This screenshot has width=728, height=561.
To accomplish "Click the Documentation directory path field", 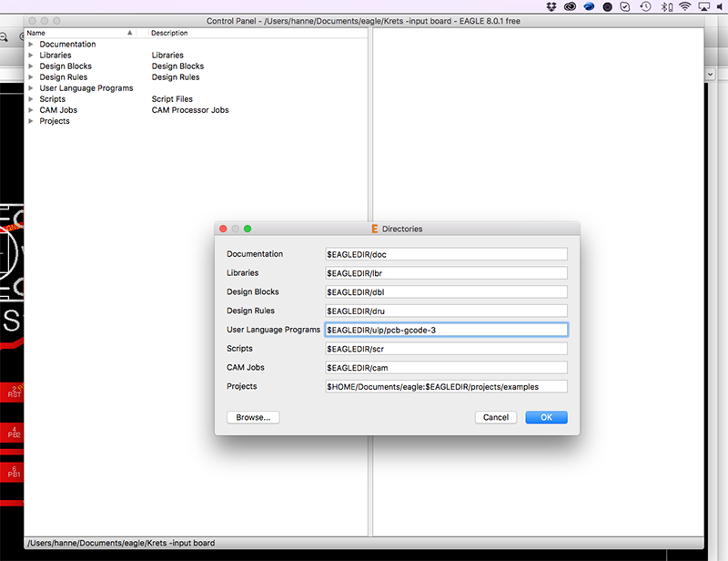I will click(446, 254).
